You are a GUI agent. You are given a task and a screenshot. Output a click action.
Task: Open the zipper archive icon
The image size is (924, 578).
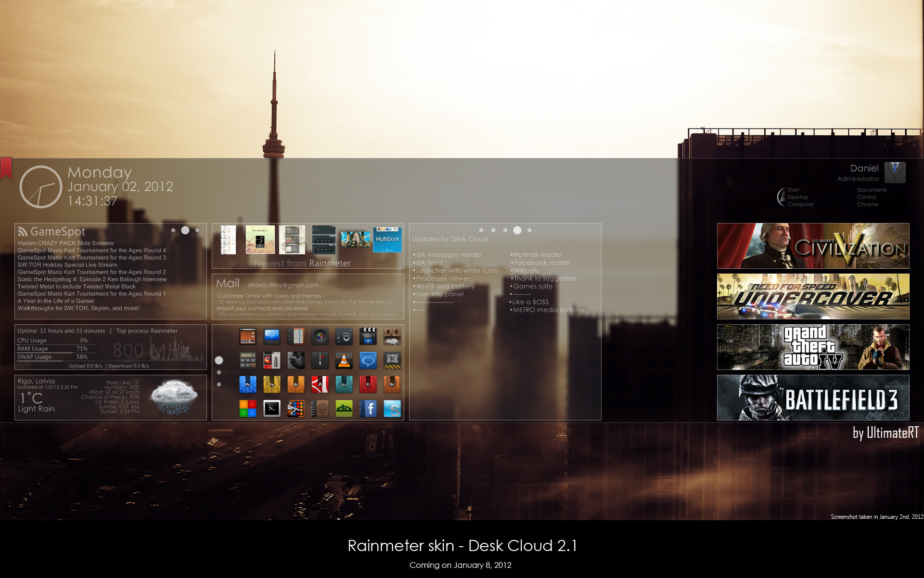tap(320, 360)
